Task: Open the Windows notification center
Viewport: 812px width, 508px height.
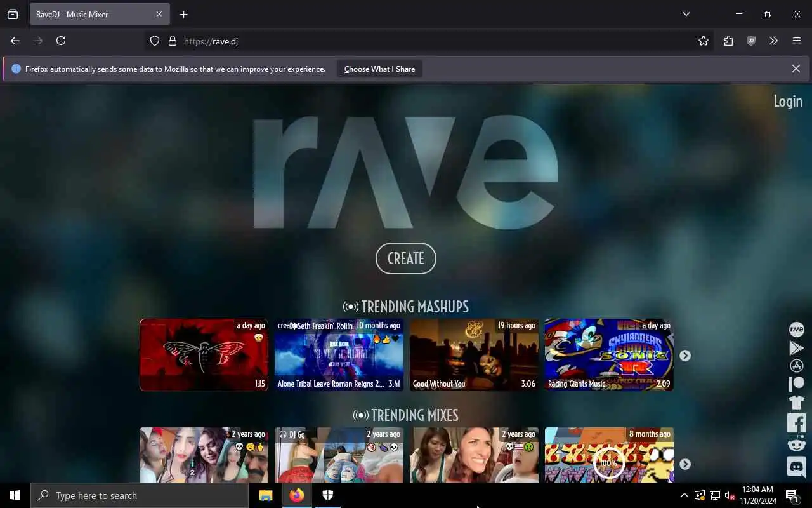Action: point(792,495)
